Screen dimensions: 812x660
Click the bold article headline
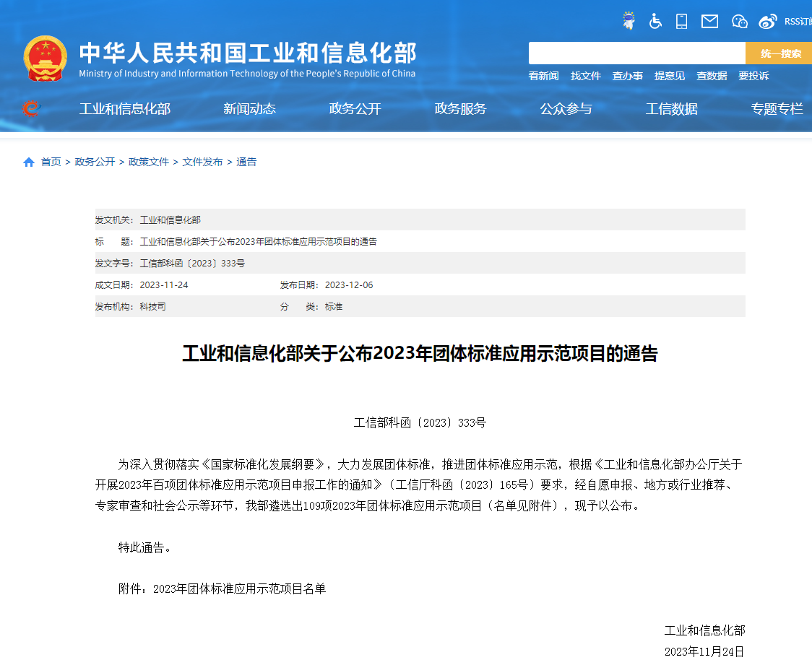click(x=420, y=354)
